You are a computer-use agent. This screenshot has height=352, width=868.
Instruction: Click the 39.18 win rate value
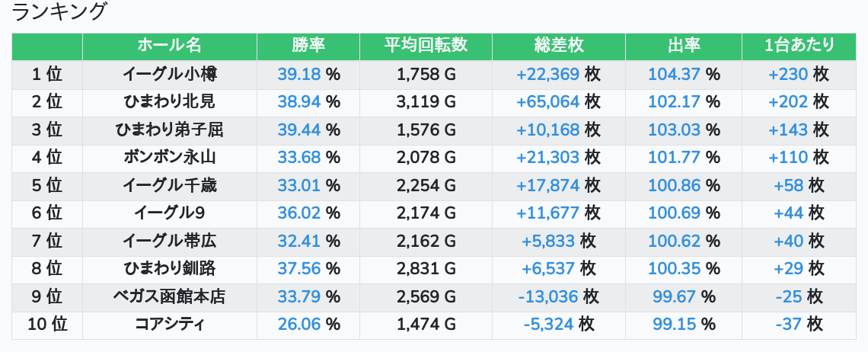pos(299,74)
